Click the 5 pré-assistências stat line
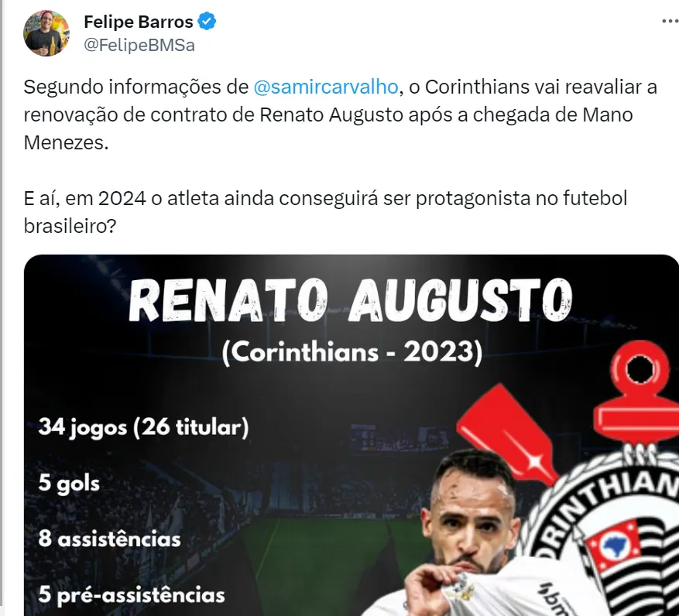The width and height of the screenshot is (679, 616). pos(132,595)
